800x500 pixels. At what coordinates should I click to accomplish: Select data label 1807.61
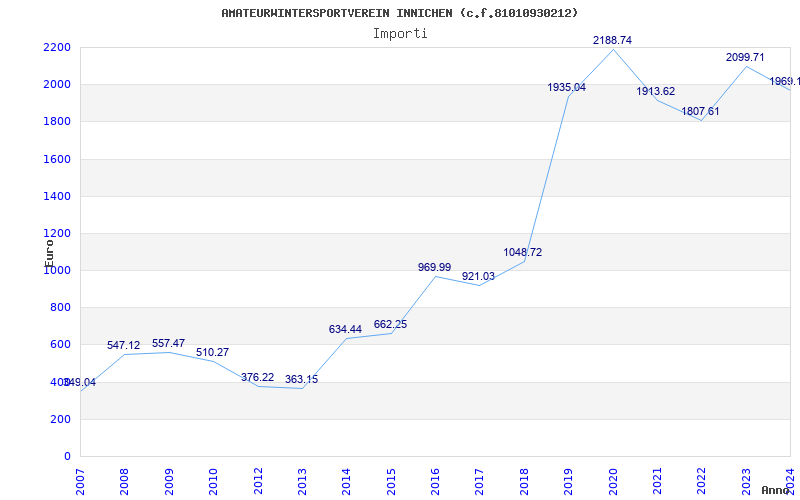tap(701, 111)
